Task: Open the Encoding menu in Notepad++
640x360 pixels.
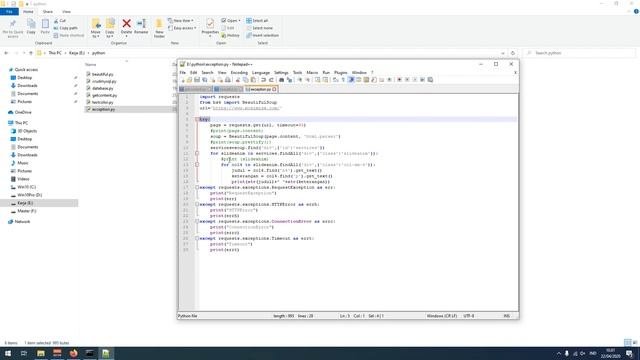Action: coord(239,72)
